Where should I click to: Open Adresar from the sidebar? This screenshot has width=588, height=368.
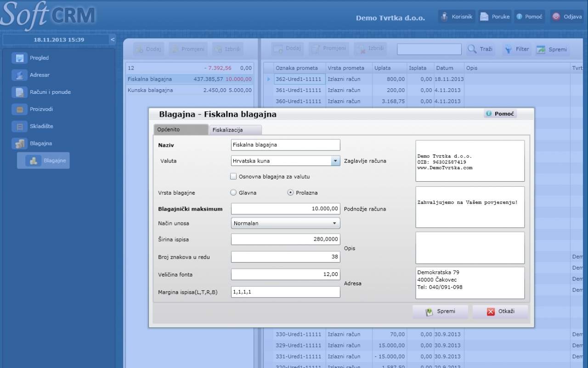[x=19, y=75]
